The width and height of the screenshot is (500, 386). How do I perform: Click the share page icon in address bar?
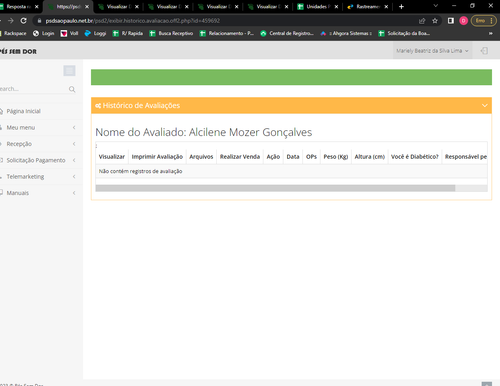422,21
